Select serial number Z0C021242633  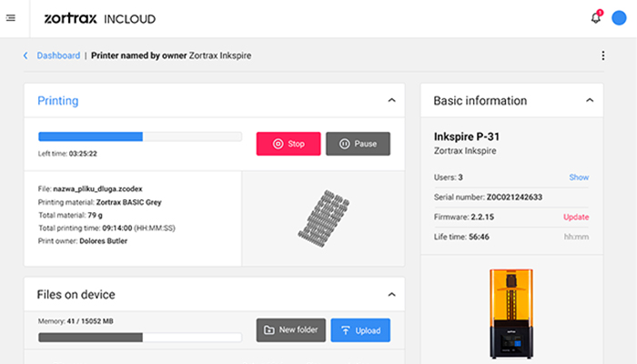514,197
